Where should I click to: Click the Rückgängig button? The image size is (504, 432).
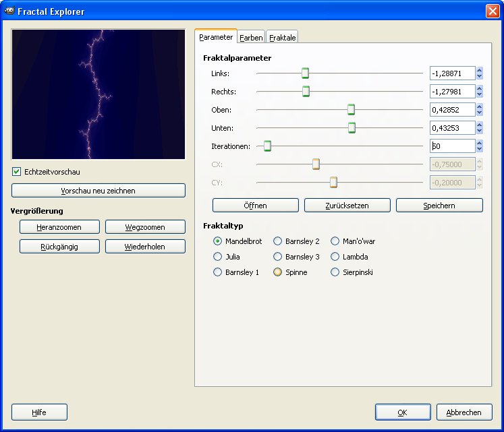59,247
